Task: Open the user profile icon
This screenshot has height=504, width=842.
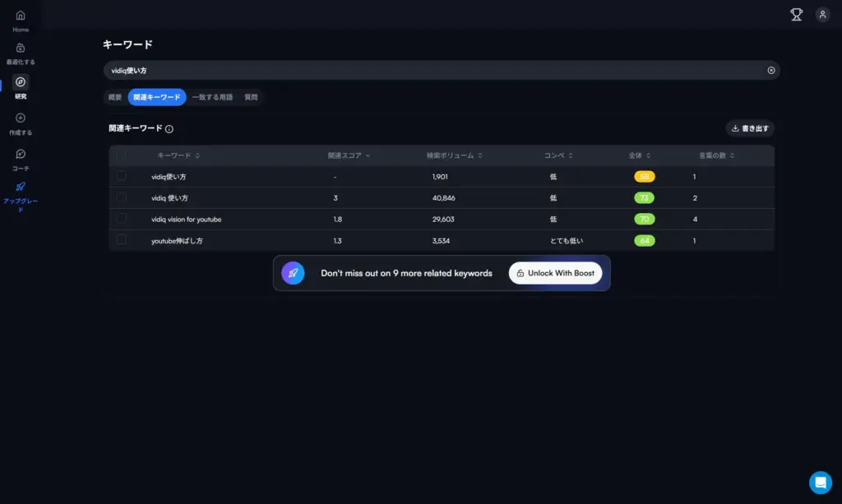Action: [x=822, y=15]
